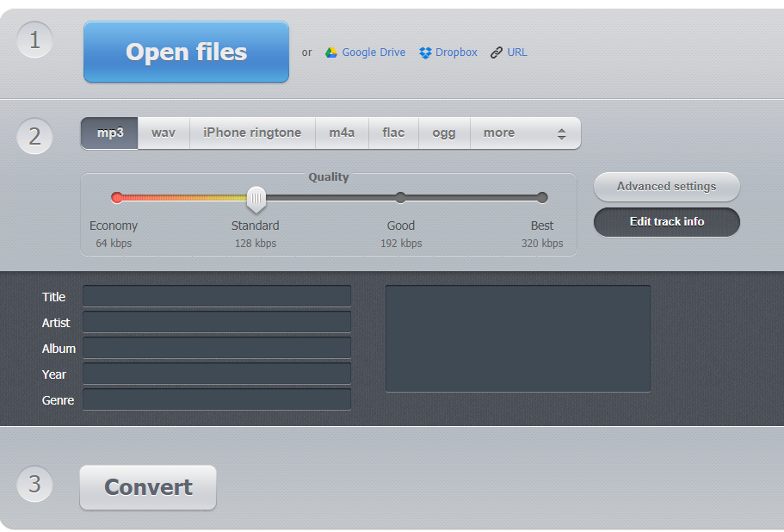Screen dimensions: 784x532
Task: Click the 320 kbps text
Action: coord(542,244)
